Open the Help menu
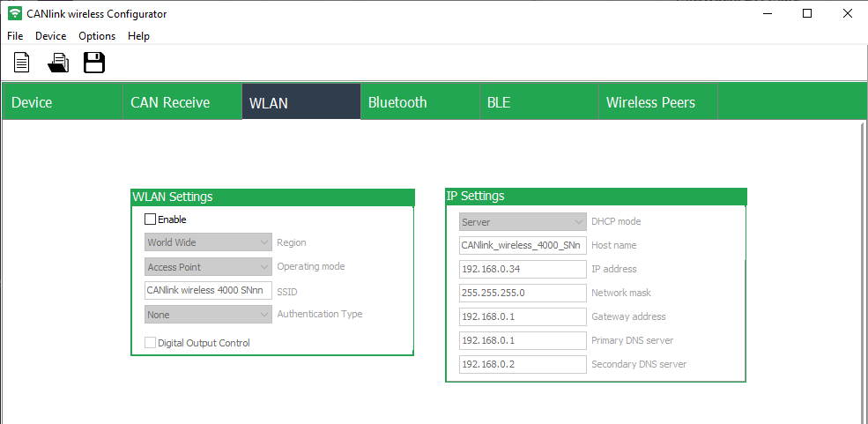Viewport: 868px width, 424px height. tap(138, 36)
